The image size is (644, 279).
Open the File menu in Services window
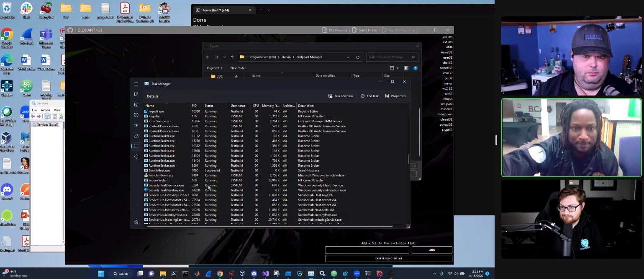(35, 110)
